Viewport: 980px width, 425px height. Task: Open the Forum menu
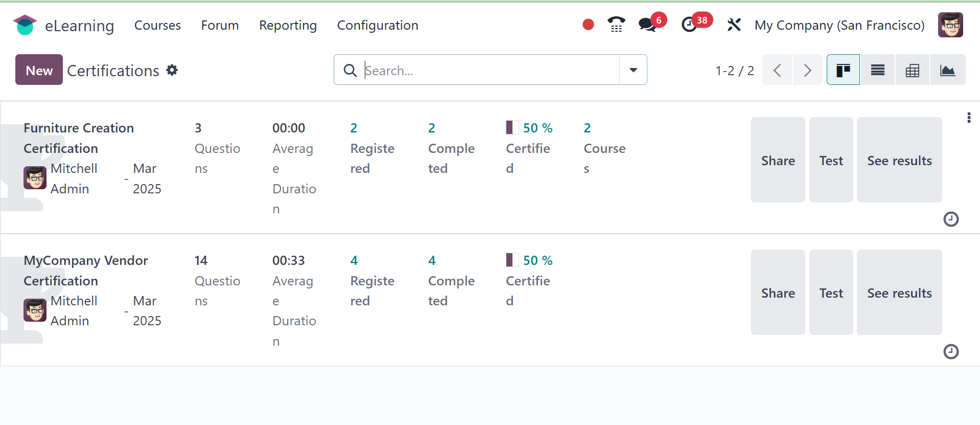click(220, 25)
